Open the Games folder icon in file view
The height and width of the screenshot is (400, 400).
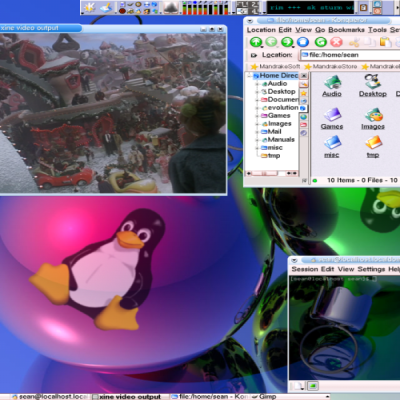(x=332, y=119)
